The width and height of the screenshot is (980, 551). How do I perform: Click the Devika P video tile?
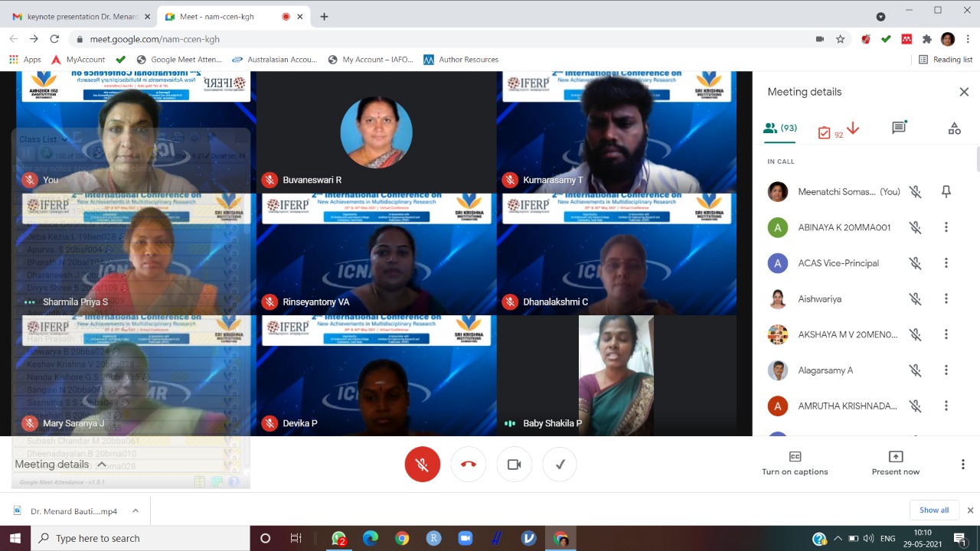pos(376,376)
